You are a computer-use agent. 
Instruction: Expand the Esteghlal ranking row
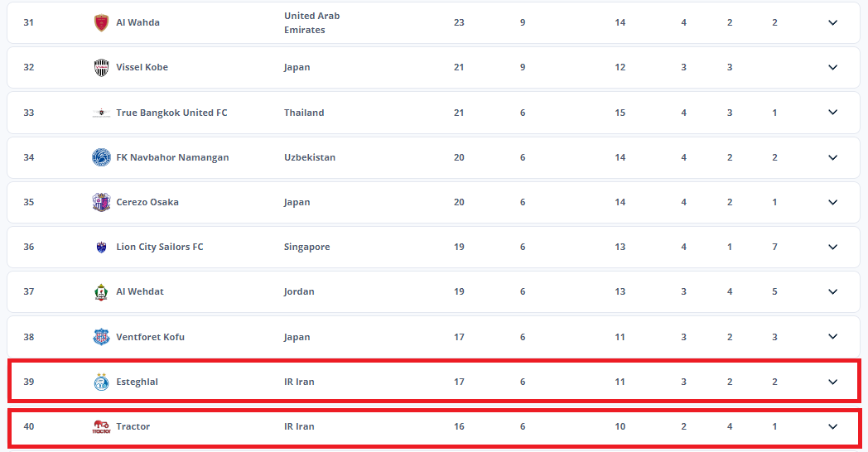coord(832,382)
